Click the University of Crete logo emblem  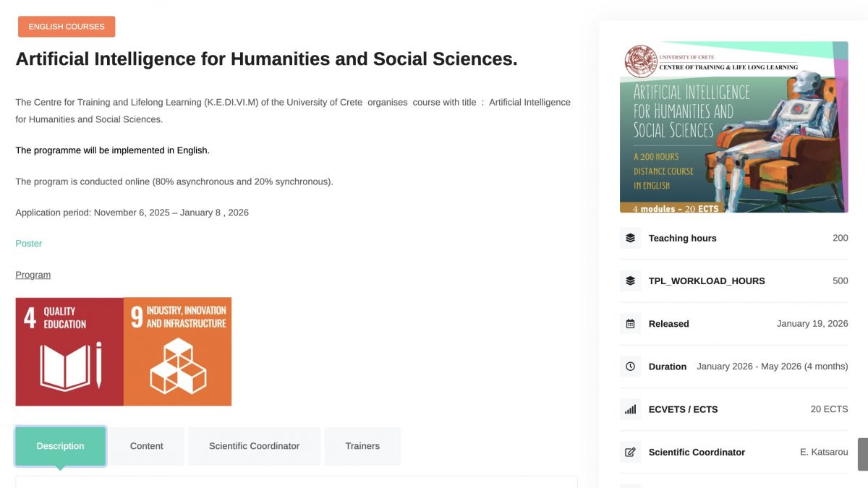coord(641,61)
